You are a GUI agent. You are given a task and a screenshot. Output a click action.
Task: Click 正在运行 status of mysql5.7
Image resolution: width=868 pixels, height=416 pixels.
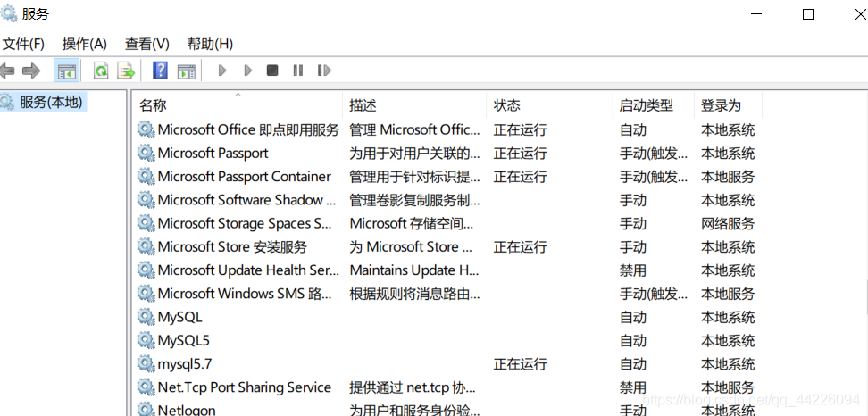click(x=520, y=364)
